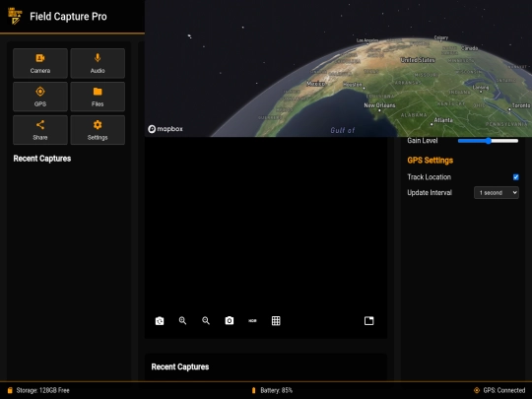
Task: Click the Field Capture Pro logo
Action: (x=15, y=16)
